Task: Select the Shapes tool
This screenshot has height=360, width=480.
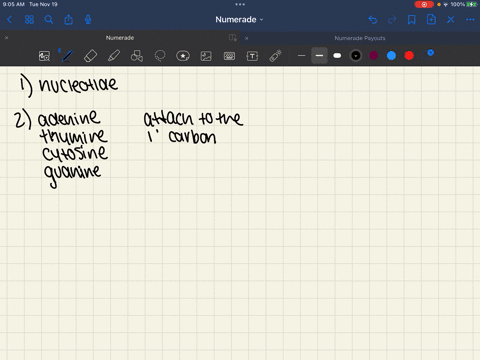Action: pos(137,56)
